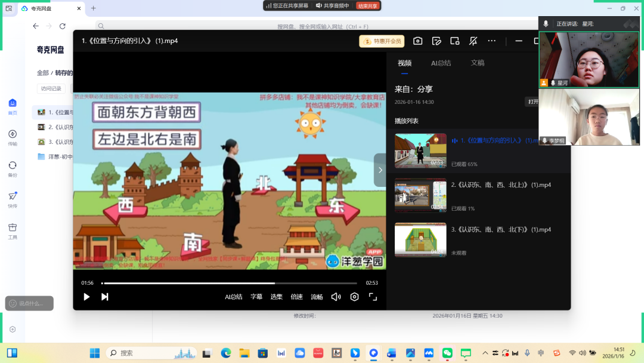Select thumbnail of 认识东、南、西、北(上) video
This screenshot has height=363, width=644.
tap(420, 195)
